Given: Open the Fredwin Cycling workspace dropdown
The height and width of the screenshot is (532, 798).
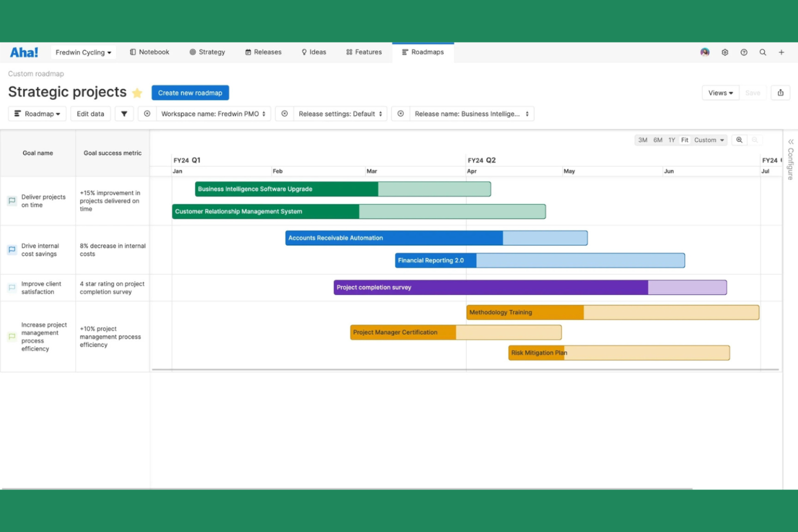Looking at the screenshot, I should click(83, 52).
